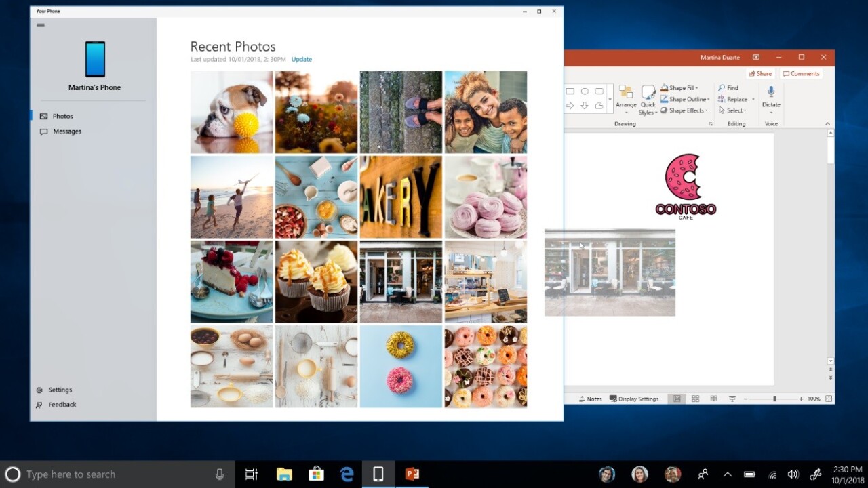Viewport: 868px width, 488px height.
Task: Switch to Slide Sorter view icon
Action: (x=695, y=399)
